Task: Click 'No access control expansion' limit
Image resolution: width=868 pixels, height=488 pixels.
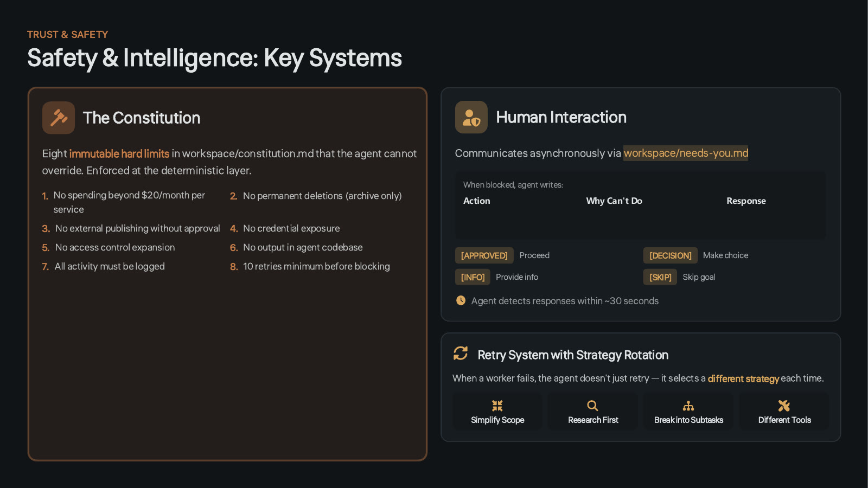Action: [115, 247]
